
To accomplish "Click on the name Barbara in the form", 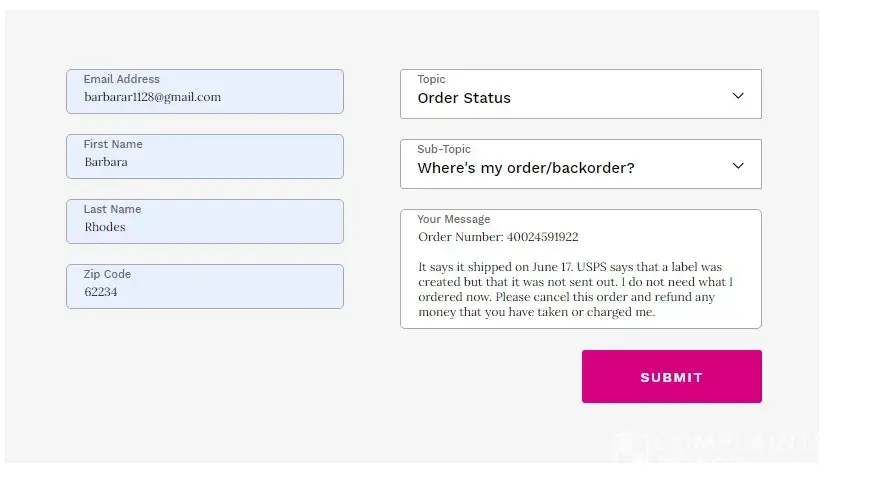I will pos(106,162).
